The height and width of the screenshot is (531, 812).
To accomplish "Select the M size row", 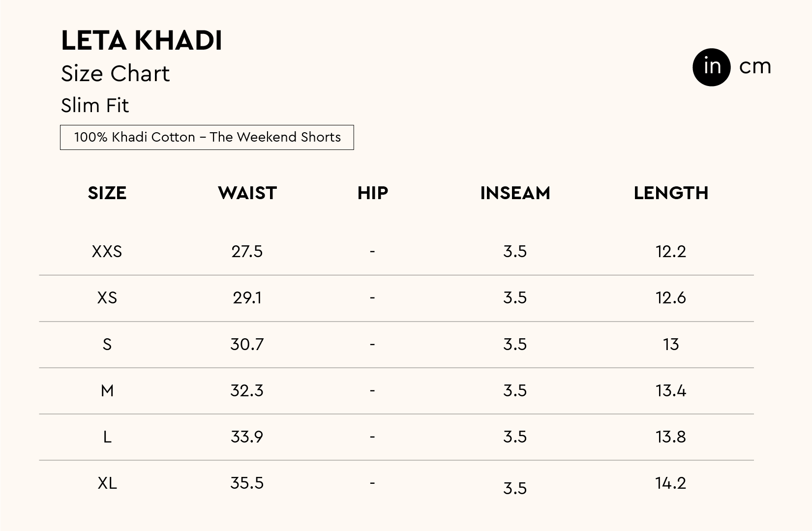I will coord(107,390).
